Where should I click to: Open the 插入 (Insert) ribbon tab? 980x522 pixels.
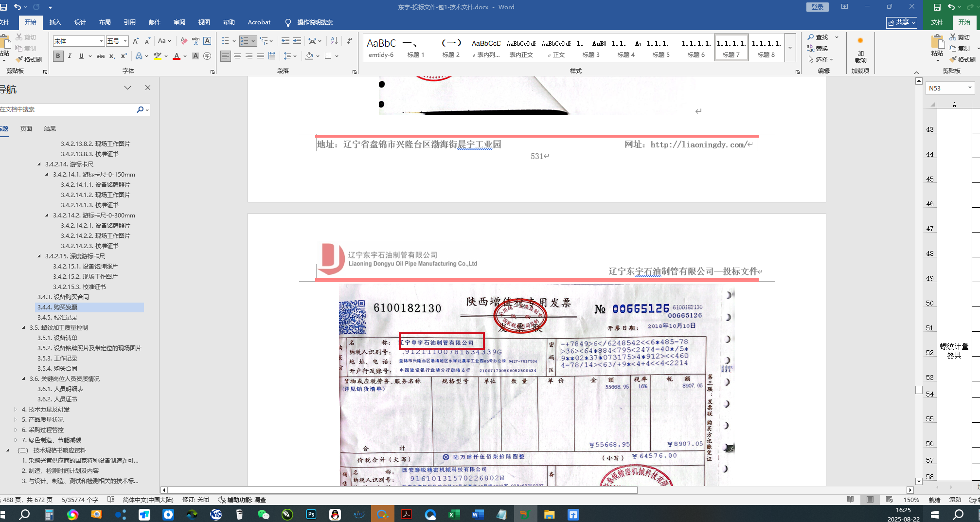click(55, 22)
